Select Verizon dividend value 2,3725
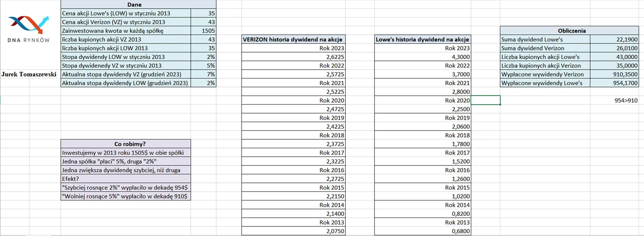Screen dimensions: 644x236 pyautogui.click(x=293, y=144)
